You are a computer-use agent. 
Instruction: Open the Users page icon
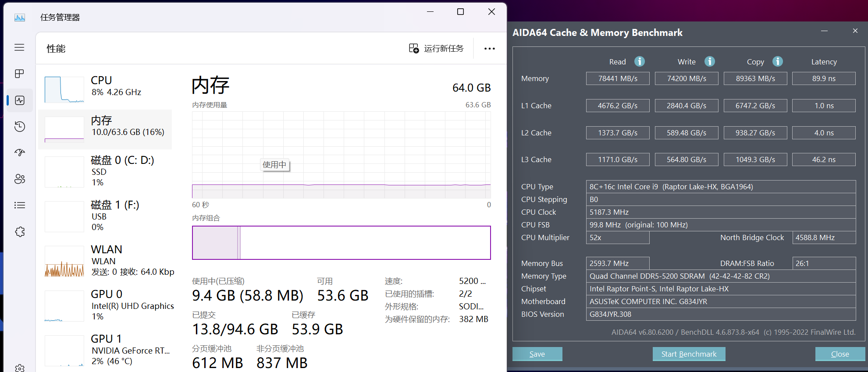[x=19, y=179]
